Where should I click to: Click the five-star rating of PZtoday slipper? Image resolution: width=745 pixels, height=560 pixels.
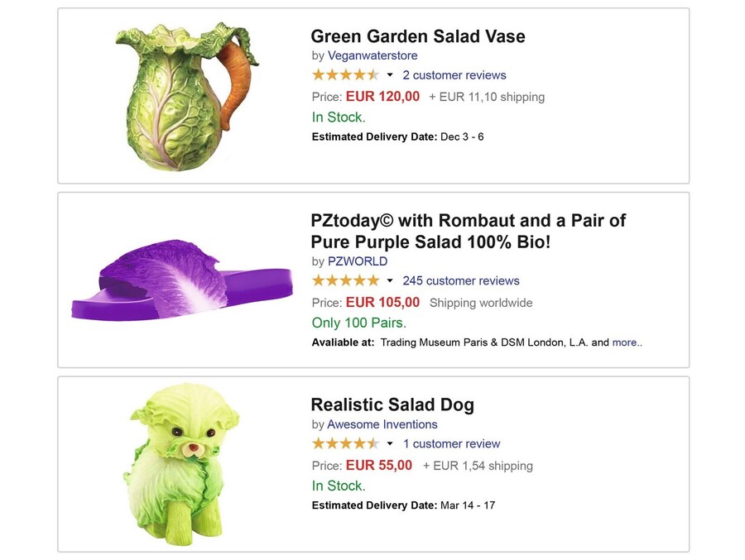pyautogui.click(x=345, y=280)
